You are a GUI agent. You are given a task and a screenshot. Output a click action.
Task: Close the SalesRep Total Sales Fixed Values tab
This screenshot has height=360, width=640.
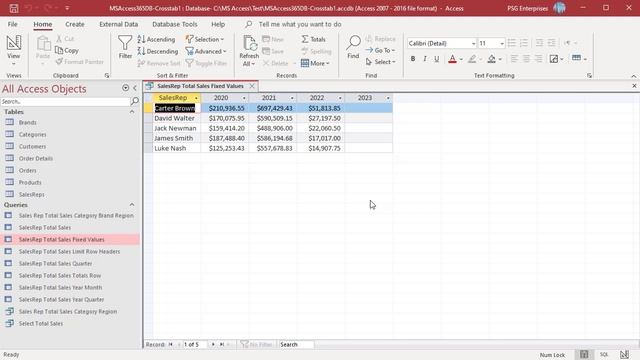252,86
